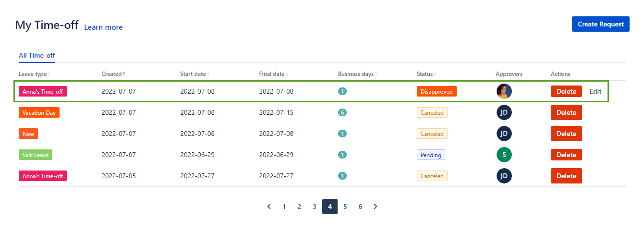
Task: Edit the disapproved Anna's Time-off request
Action: (595, 91)
